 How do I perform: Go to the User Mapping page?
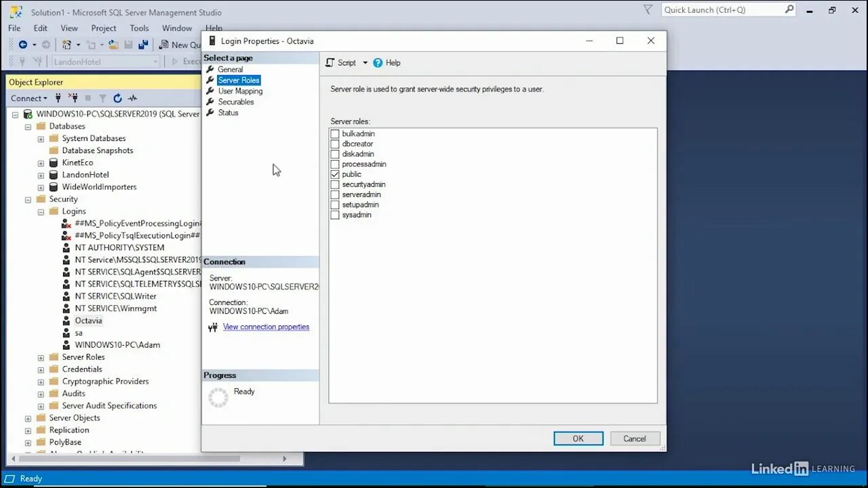pyautogui.click(x=240, y=91)
